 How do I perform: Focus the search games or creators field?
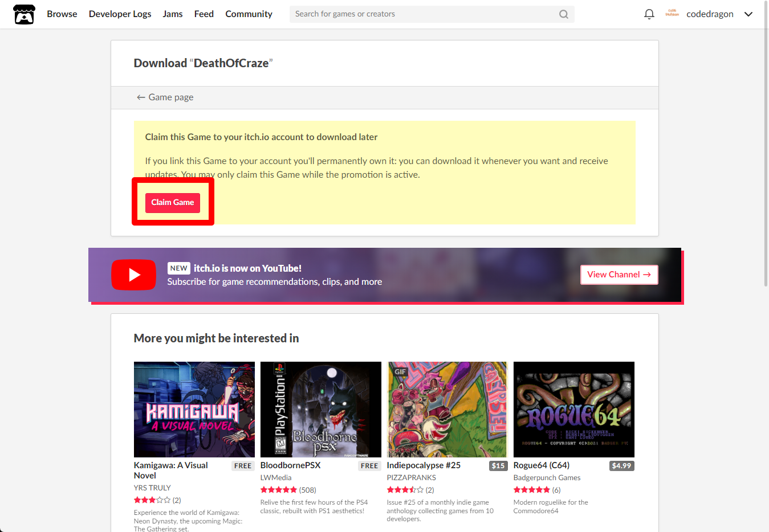coord(432,14)
